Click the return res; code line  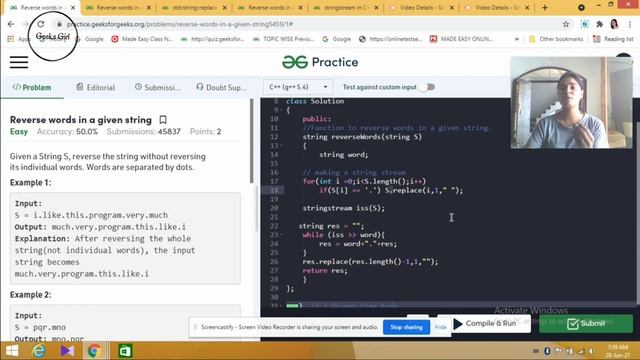325,271
